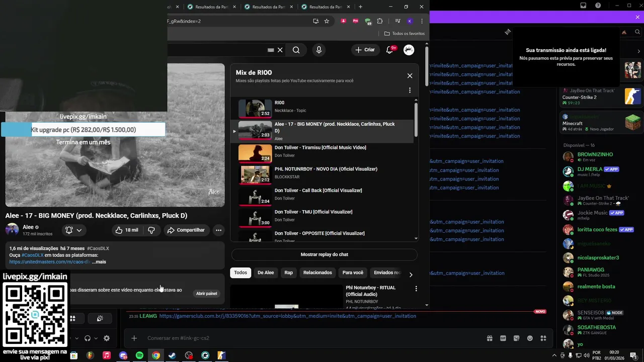Open LEAWG gamersclub.com.br invite link
The image size is (644, 362).
point(288,316)
